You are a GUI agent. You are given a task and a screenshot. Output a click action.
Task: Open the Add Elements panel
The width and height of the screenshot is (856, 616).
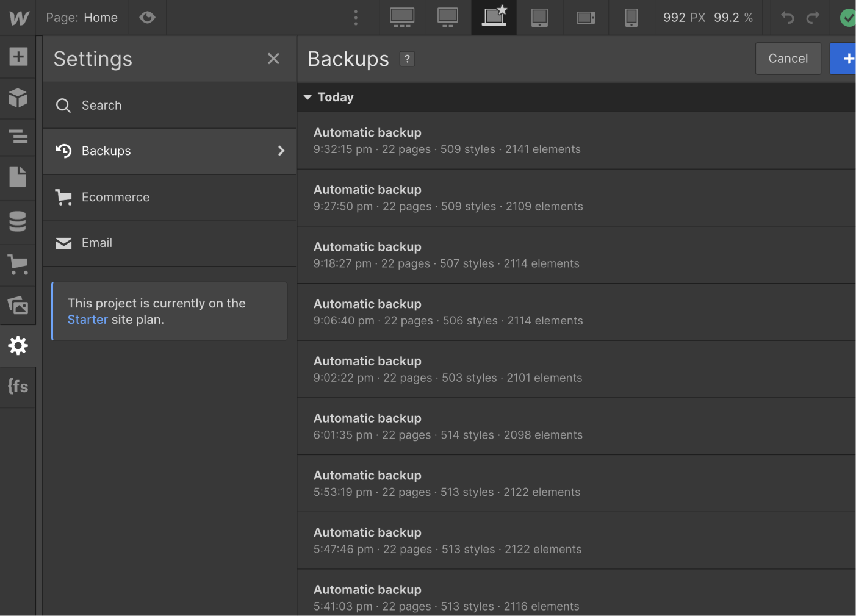pyautogui.click(x=18, y=56)
